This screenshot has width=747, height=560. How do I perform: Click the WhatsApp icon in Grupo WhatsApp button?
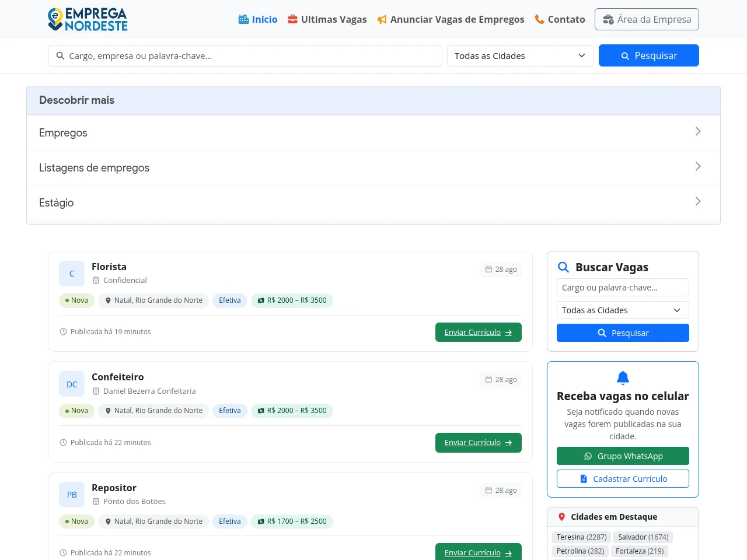(x=588, y=456)
